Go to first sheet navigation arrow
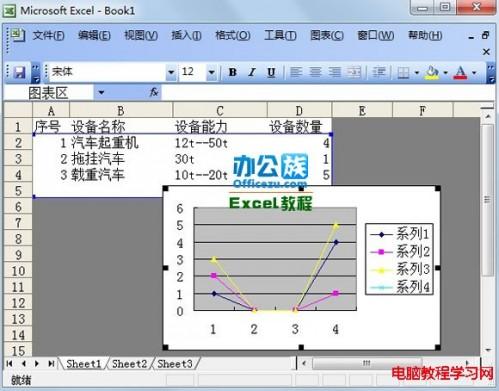This screenshot has height=391, width=499. tap(9, 364)
